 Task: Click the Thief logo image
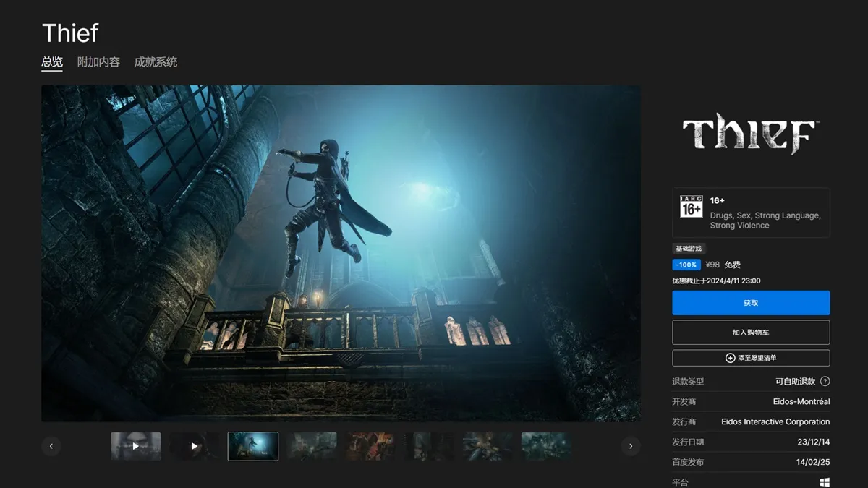(751, 133)
